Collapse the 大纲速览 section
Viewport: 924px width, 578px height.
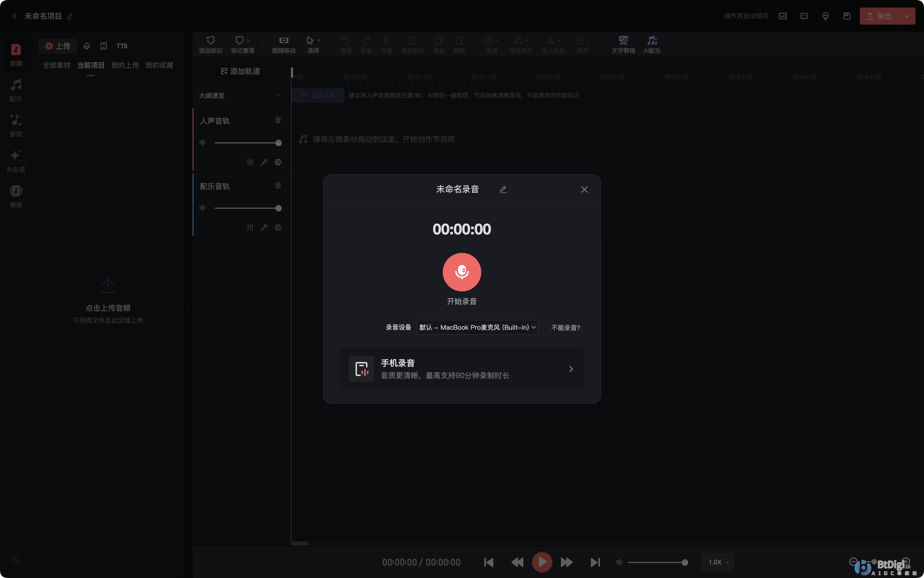[x=278, y=95]
